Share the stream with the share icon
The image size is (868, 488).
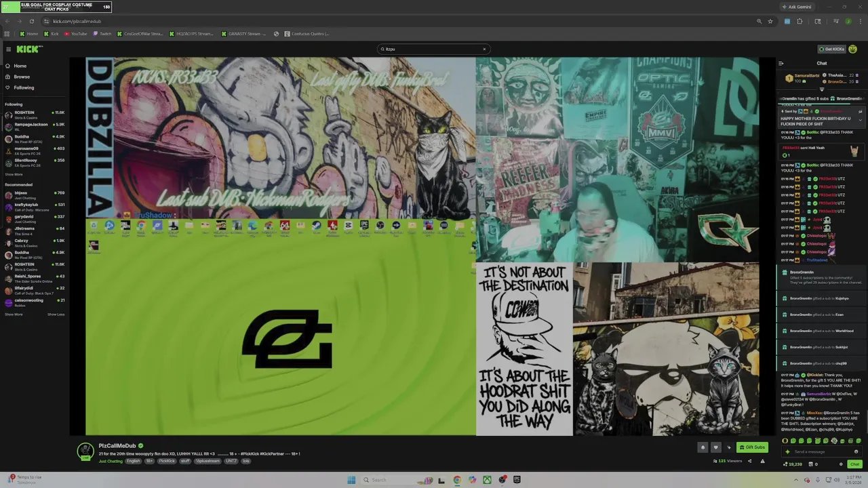coord(749,461)
